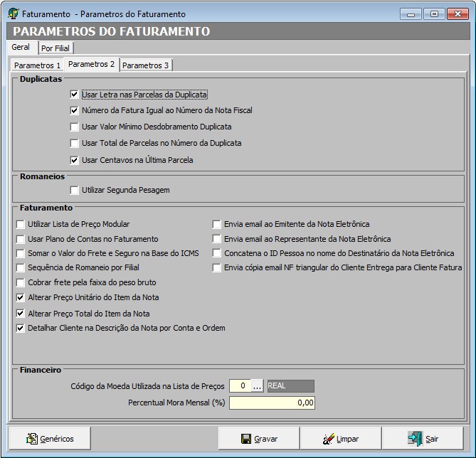This screenshot has width=476, height=458.
Task: Click the Faturamento app icon in title bar
Action: click(x=12, y=14)
